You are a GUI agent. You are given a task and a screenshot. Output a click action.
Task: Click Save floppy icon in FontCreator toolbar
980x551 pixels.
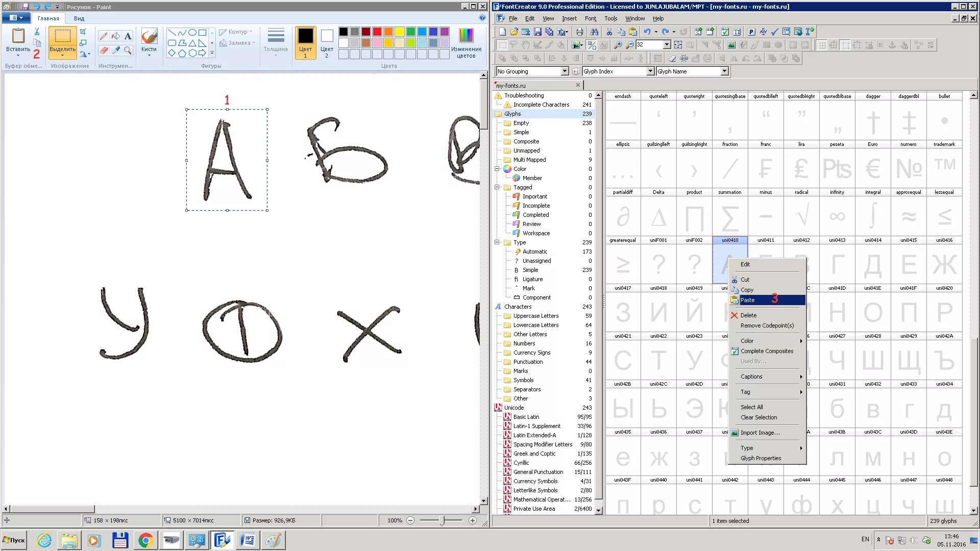pyautogui.click(x=537, y=32)
